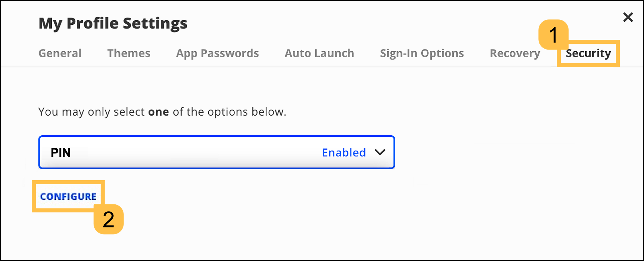Screen dimensions: 644x261
Task: Switch to the Security tab
Action: (x=588, y=53)
